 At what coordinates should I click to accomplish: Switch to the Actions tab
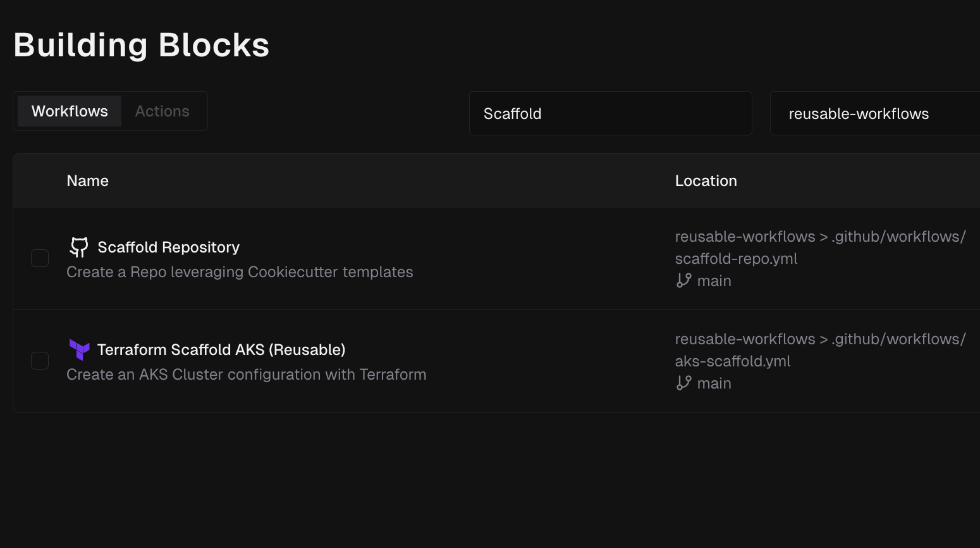[x=162, y=111]
